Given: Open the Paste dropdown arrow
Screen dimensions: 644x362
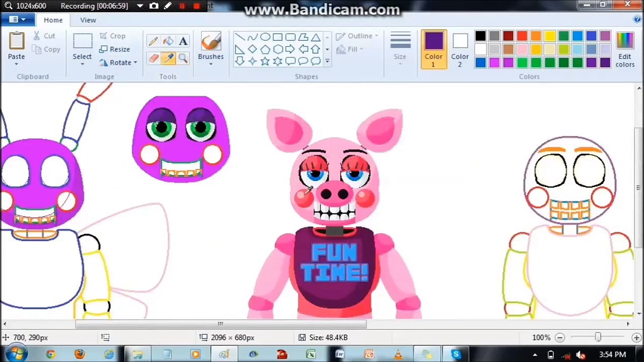Looking at the screenshot, I should (16, 64).
